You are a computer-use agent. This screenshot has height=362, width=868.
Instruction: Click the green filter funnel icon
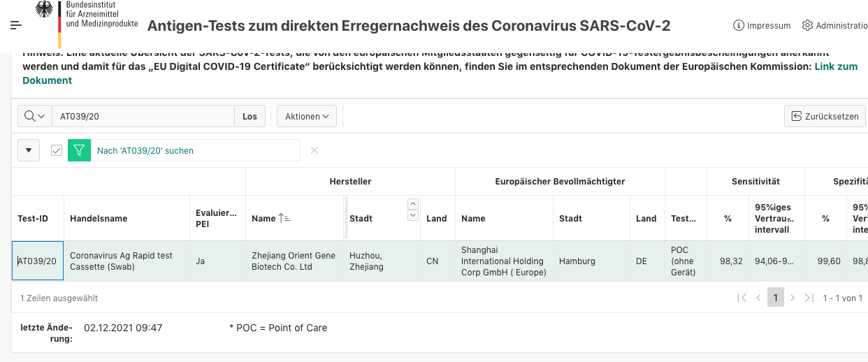(79, 150)
